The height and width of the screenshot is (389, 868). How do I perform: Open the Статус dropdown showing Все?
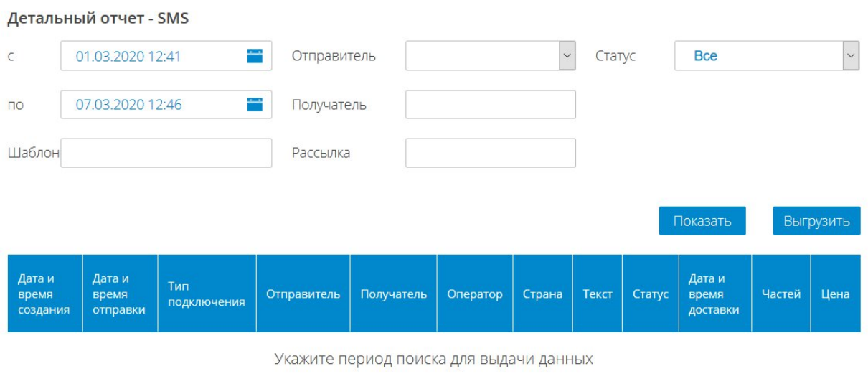click(766, 56)
